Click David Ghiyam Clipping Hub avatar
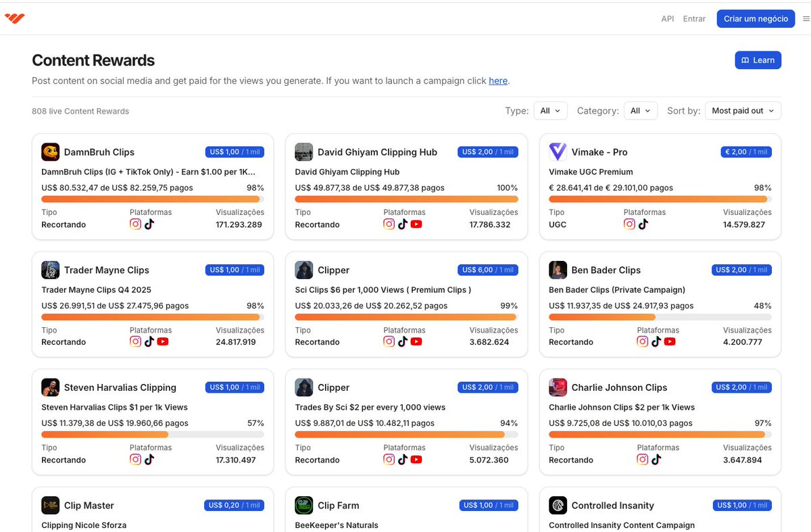This screenshot has width=811, height=532. pyautogui.click(x=303, y=152)
